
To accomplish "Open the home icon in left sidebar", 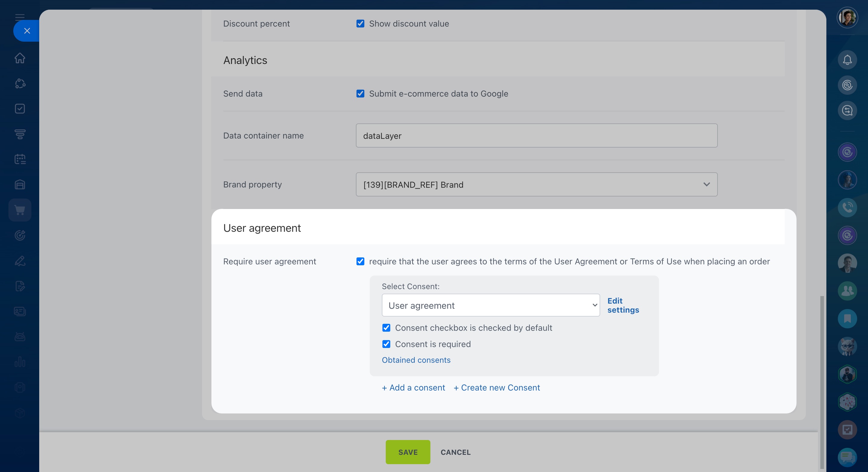I will 20,58.
